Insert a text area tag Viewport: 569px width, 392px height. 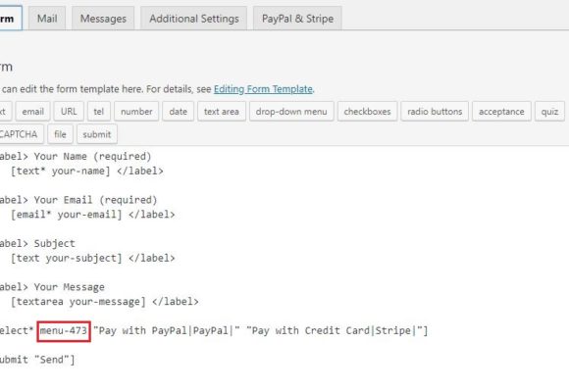coord(222,112)
